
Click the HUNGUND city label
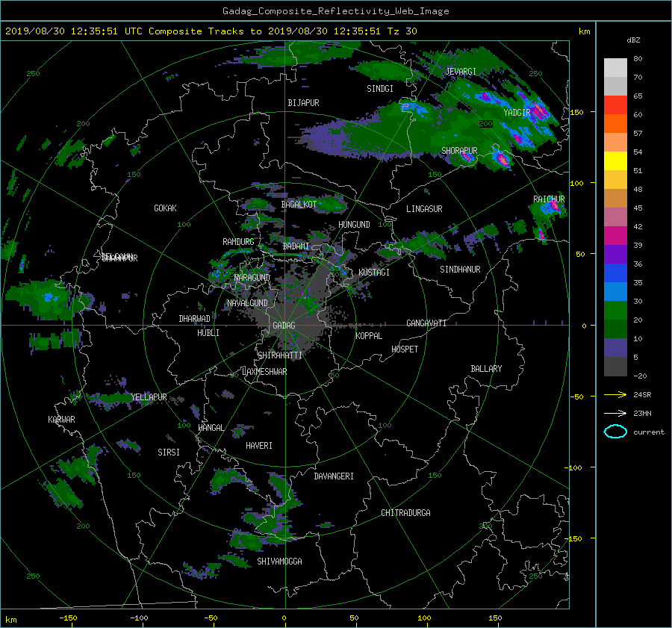354,225
